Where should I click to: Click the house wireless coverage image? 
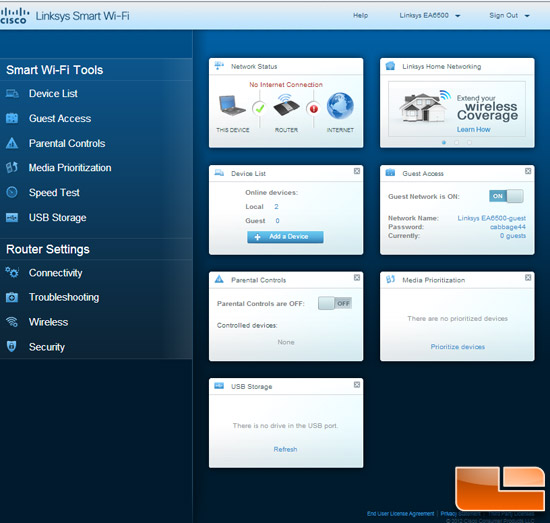tap(425, 107)
